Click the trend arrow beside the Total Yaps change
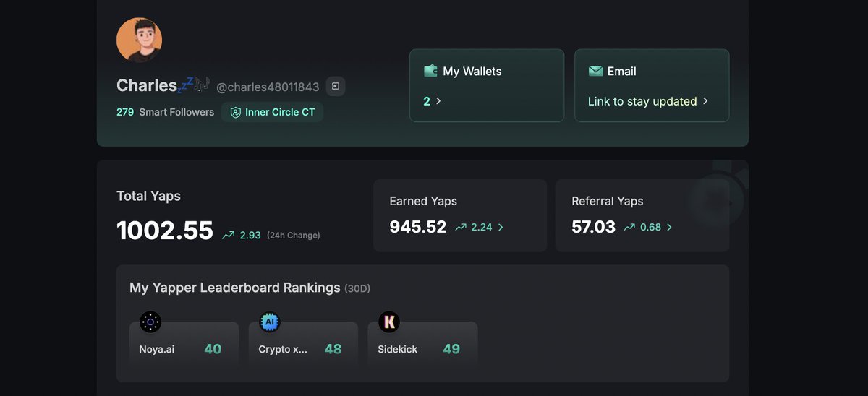 coord(229,235)
